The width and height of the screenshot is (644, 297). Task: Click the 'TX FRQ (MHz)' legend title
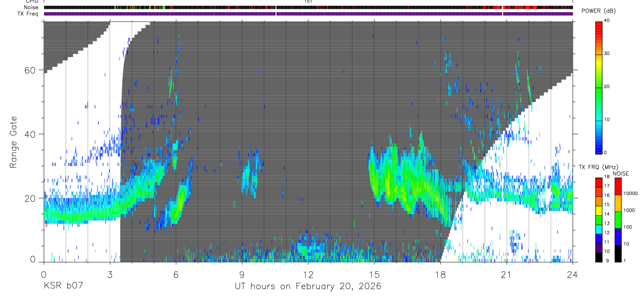pos(598,167)
